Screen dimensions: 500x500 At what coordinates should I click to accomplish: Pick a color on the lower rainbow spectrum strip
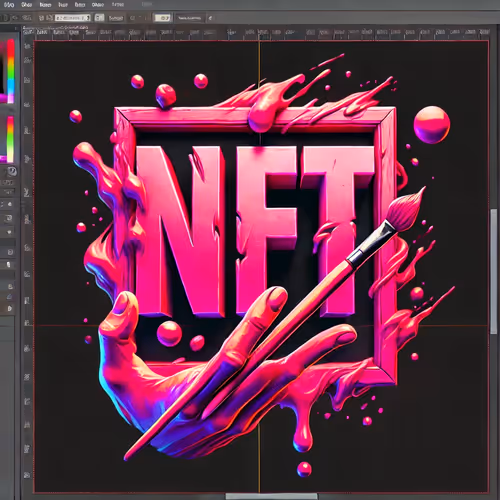11,139
